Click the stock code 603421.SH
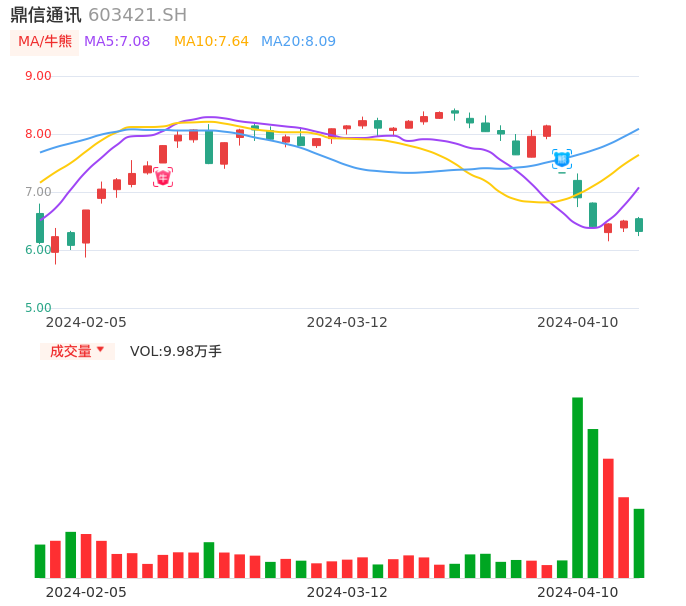The width and height of the screenshot is (686, 606). tap(138, 15)
